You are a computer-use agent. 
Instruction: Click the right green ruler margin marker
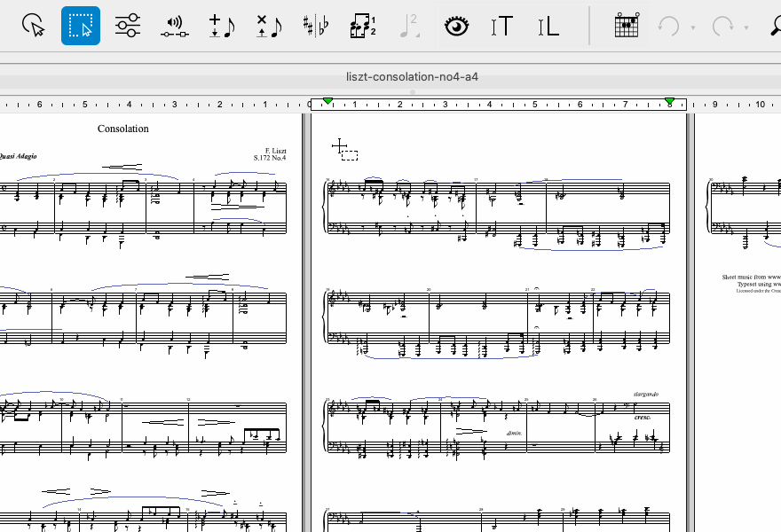pos(670,102)
